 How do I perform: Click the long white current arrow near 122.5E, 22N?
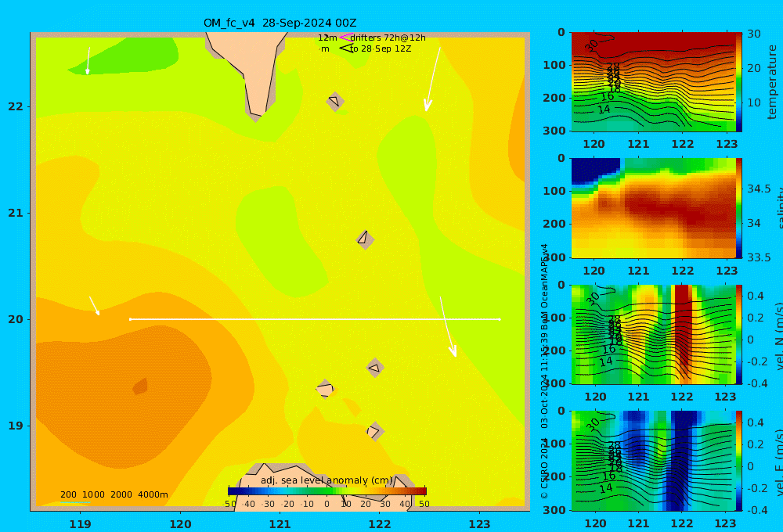[432, 79]
